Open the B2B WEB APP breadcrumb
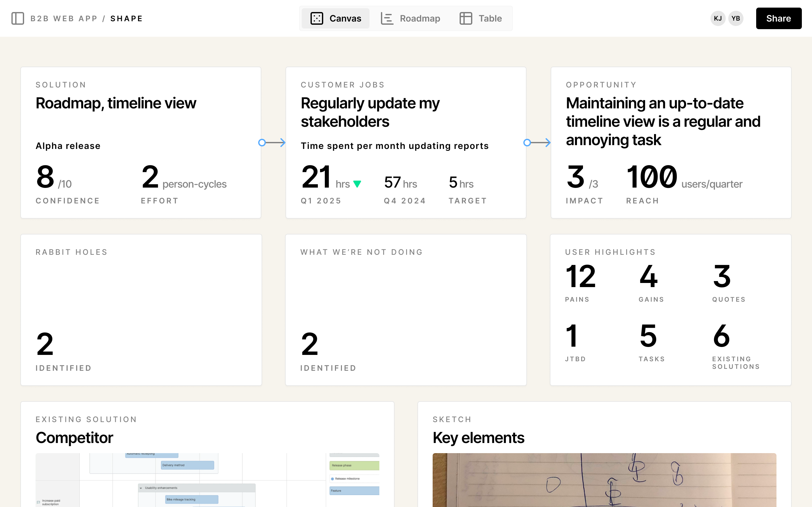 64,18
